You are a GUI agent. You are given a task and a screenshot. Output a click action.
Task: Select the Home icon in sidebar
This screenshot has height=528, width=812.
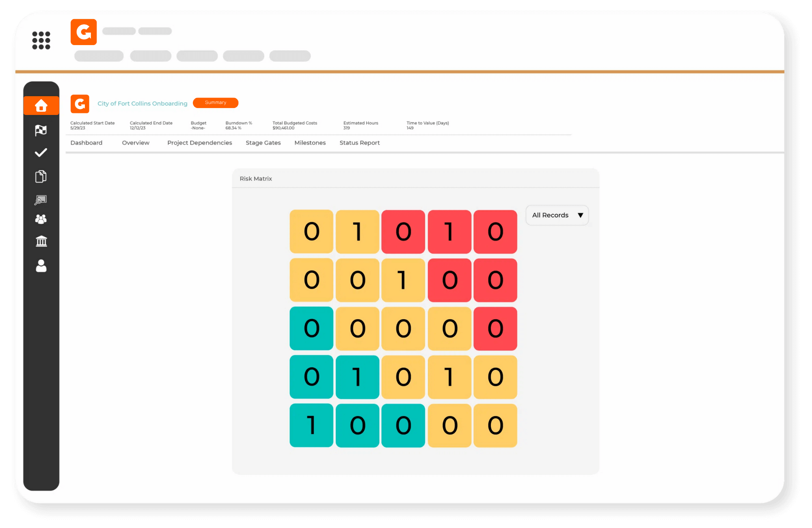click(x=41, y=106)
